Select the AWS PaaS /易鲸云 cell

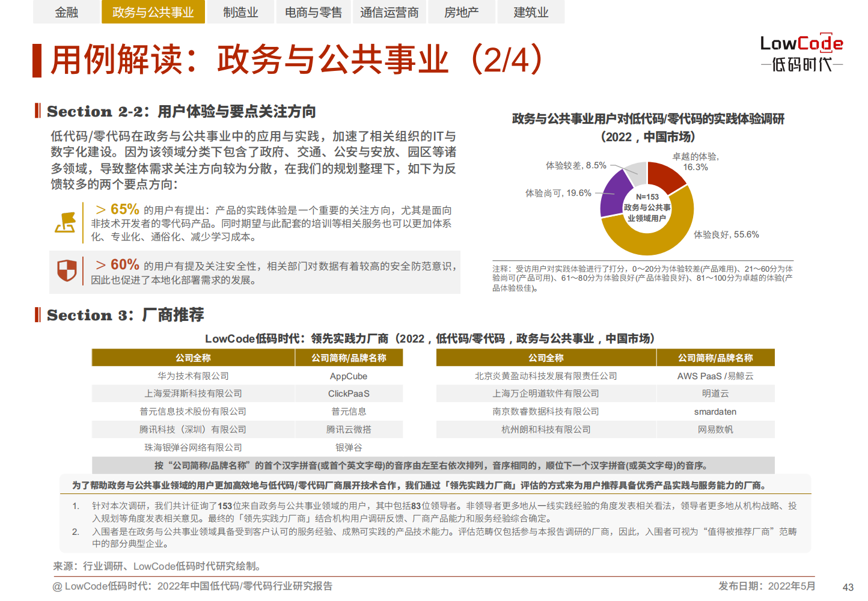[715, 376]
